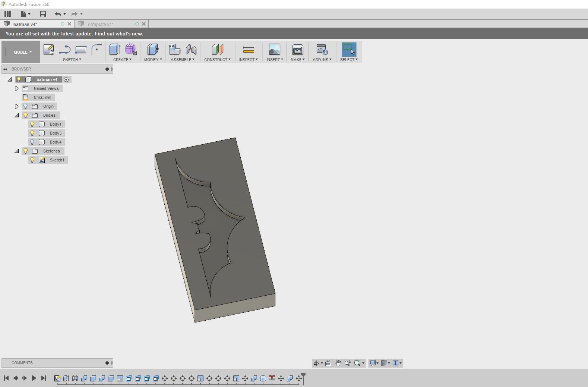Toggle visibility of the Bodies folder

26,115
